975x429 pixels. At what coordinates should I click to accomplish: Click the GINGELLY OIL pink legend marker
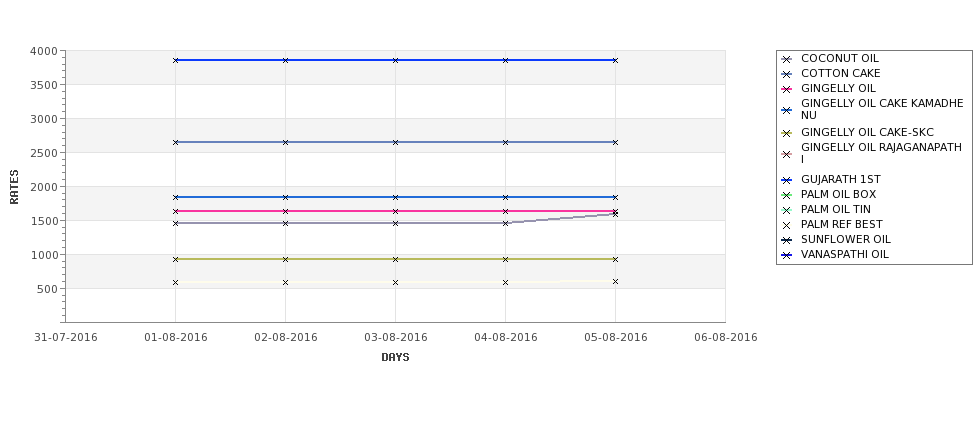(x=787, y=89)
